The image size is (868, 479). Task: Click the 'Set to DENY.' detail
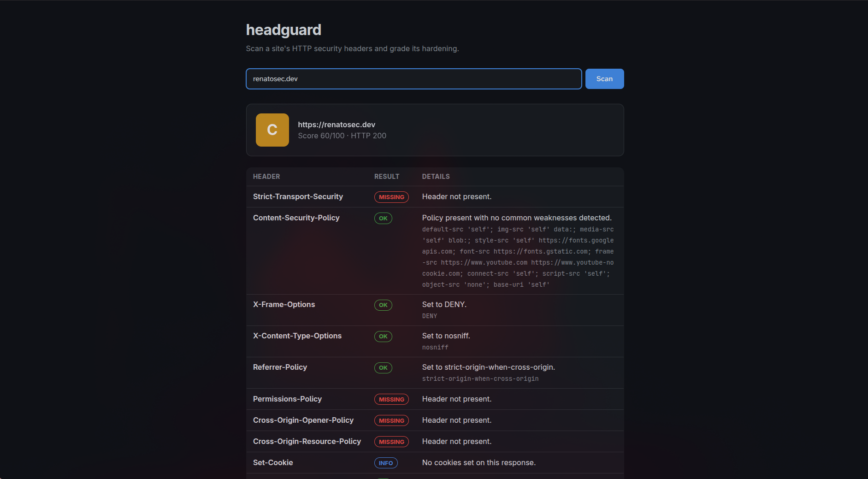coord(444,304)
